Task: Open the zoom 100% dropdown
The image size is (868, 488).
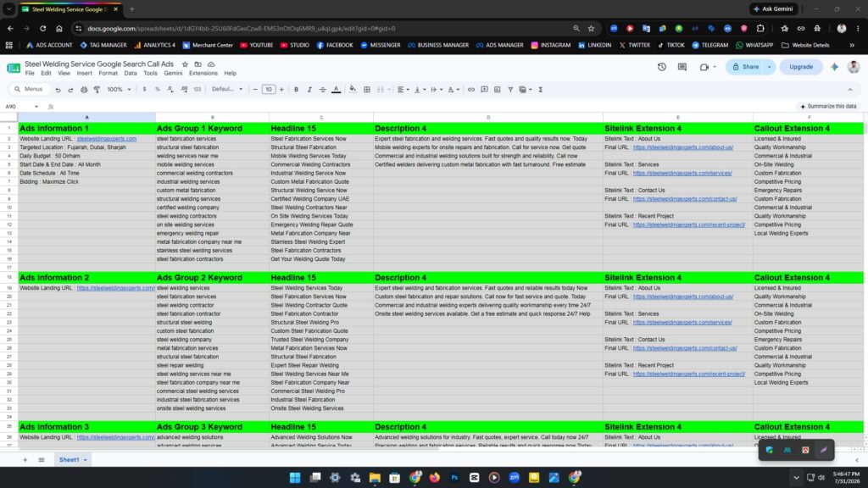Action: click(119, 89)
